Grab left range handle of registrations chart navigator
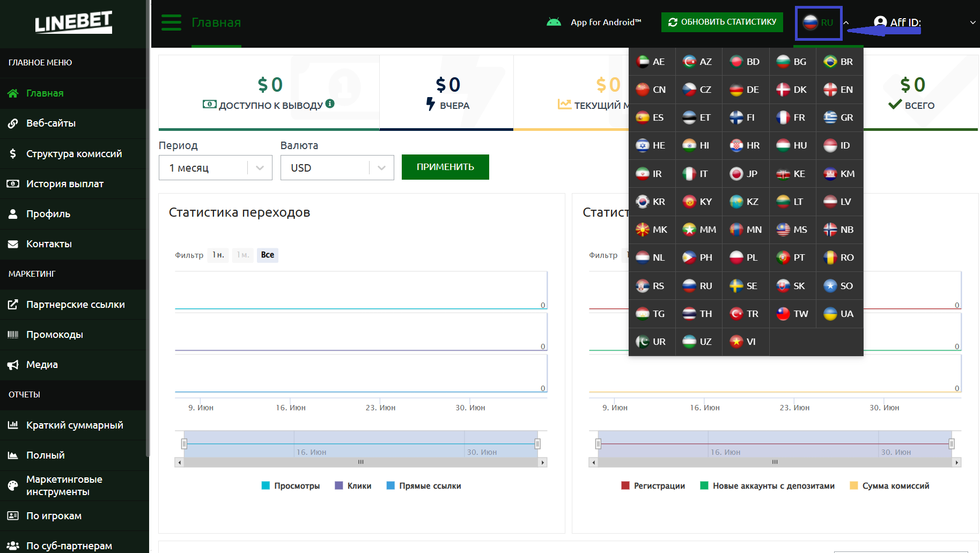 (x=598, y=444)
